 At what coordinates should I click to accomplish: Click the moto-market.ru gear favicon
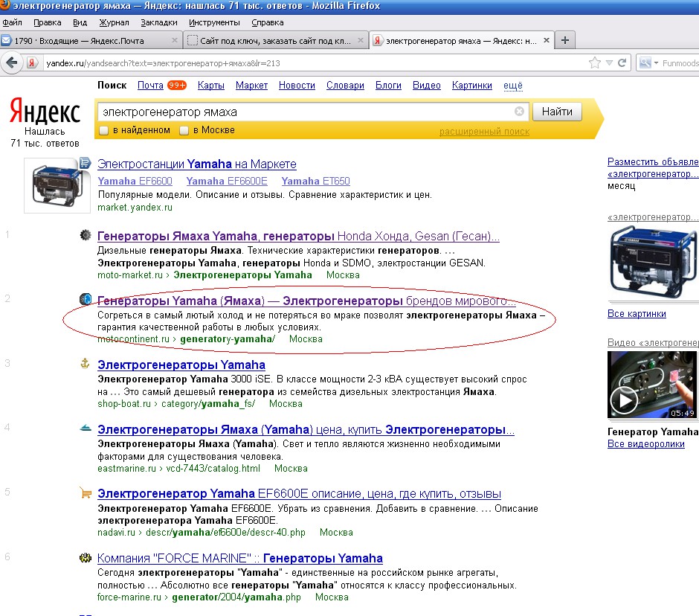[x=86, y=234]
